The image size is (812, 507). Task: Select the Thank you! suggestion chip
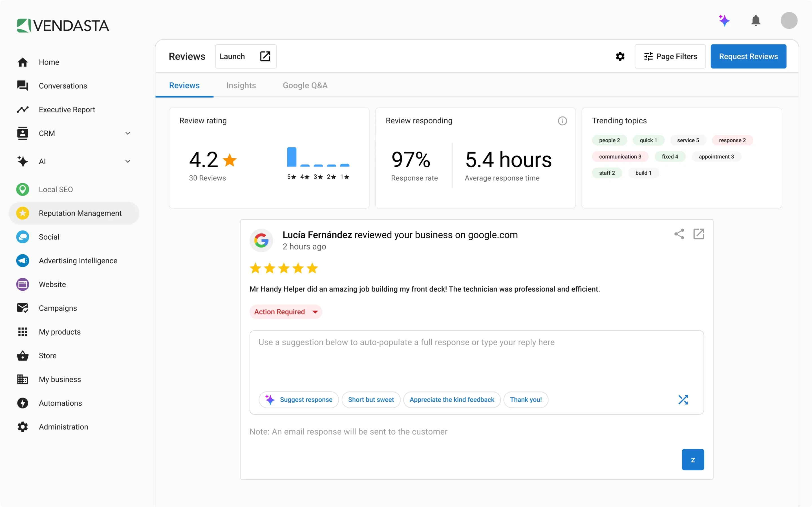click(526, 399)
